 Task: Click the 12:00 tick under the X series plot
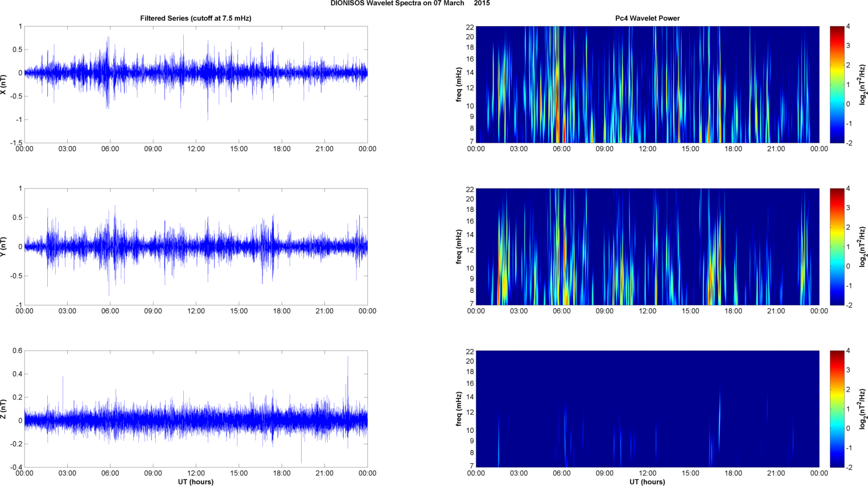[196, 149]
